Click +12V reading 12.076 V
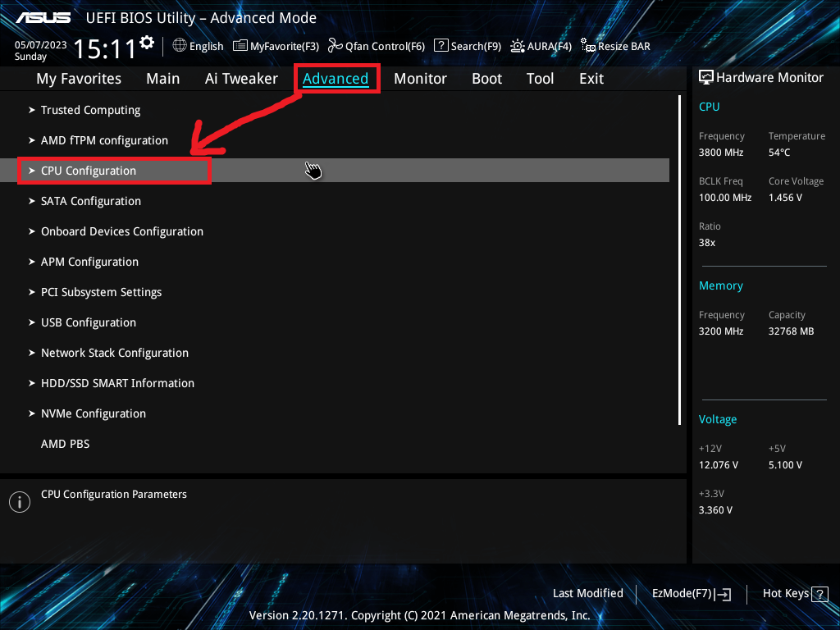 pyautogui.click(x=719, y=465)
